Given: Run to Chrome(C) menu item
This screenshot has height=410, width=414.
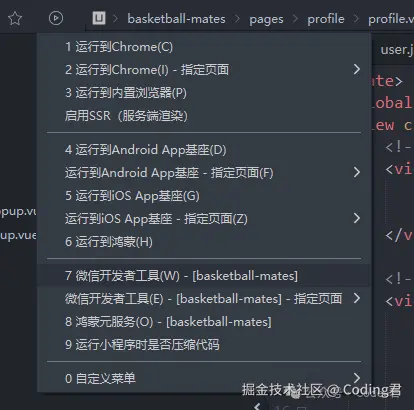Looking at the screenshot, I should 204,47.
